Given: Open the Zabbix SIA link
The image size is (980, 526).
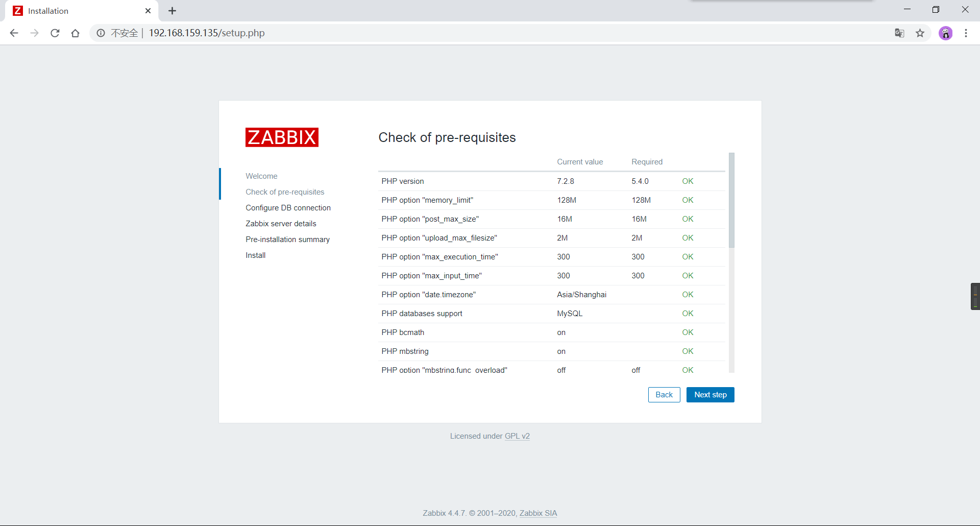Looking at the screenshot, I should pos(538,513).
